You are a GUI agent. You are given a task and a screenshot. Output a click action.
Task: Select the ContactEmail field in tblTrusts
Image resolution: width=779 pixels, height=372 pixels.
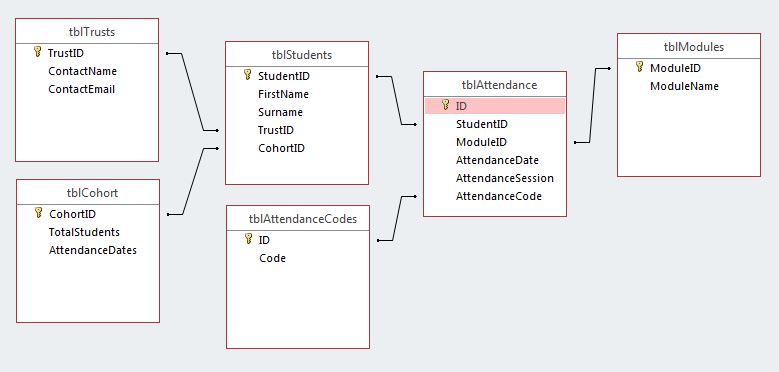point(81,89)
